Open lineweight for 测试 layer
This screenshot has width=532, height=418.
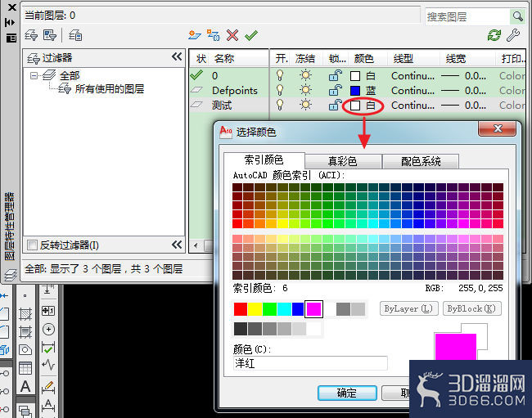(x=463, y=105)
